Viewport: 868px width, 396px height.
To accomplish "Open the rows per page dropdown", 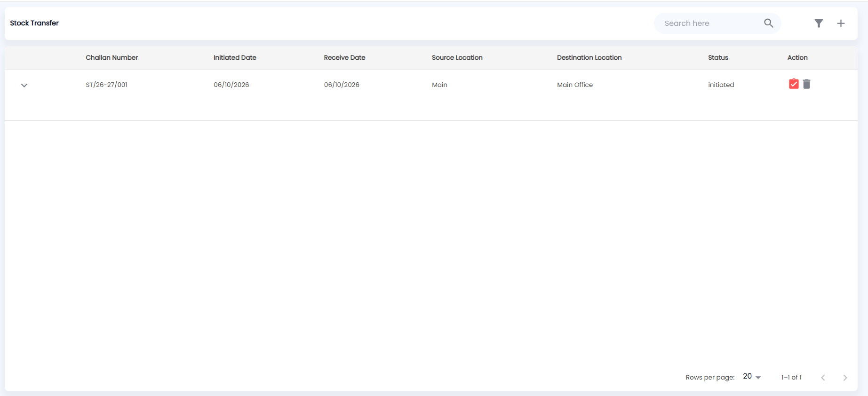I will tap(752, 376).
